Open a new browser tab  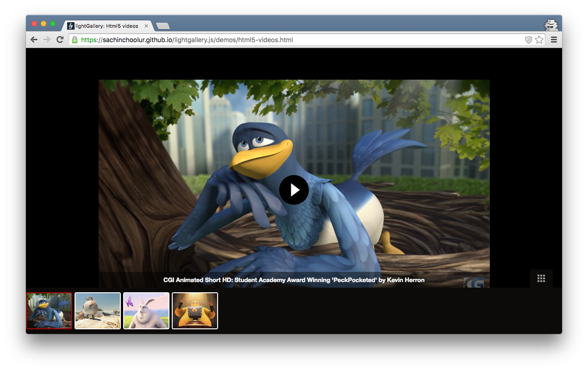click(x=163, y=26)
